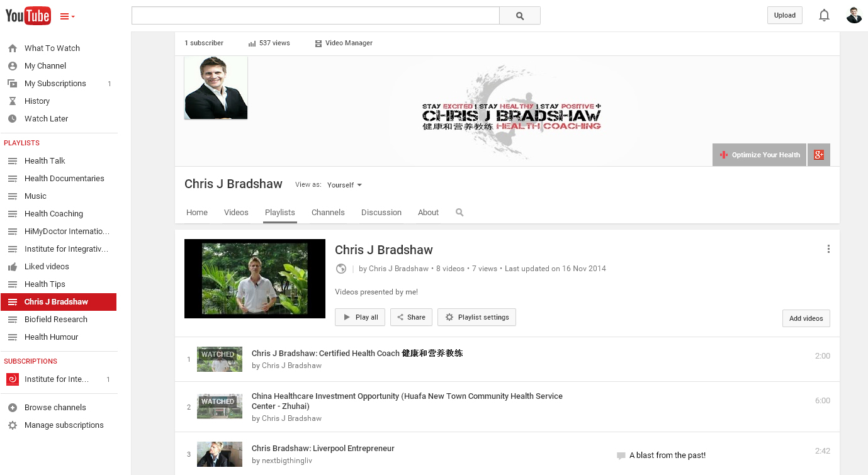Open Chris Bradshaw: Liverpool Entrepreneur title
Screen dimensions: 868x475
(x=323, y=449)
